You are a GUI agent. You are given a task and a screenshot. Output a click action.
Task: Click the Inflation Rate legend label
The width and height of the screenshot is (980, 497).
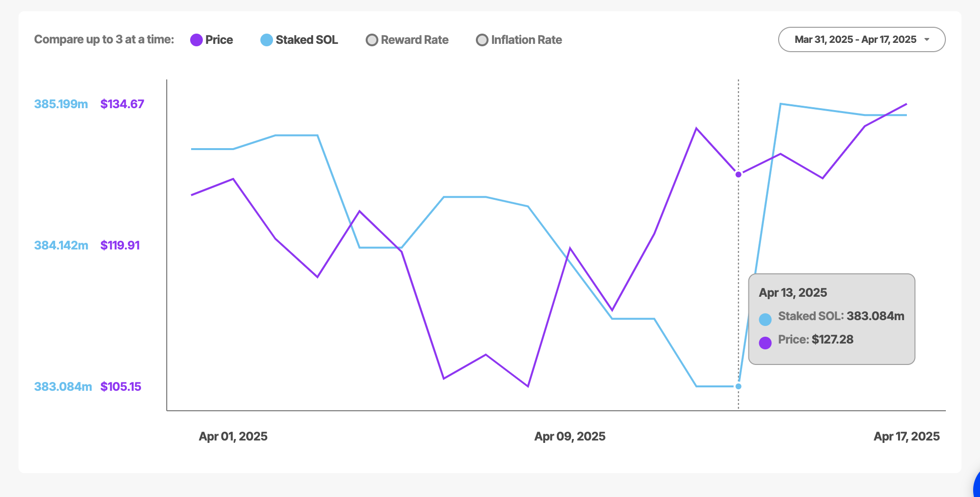click(527, 40)
